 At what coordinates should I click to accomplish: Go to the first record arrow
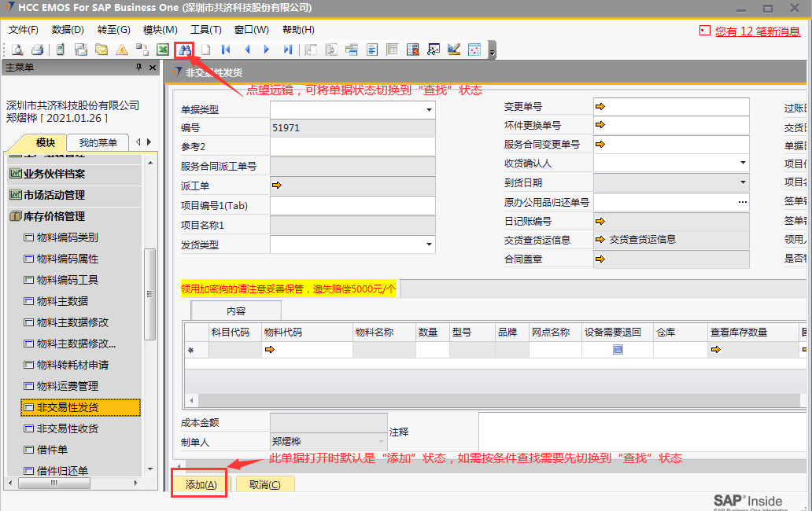(226, 50)
